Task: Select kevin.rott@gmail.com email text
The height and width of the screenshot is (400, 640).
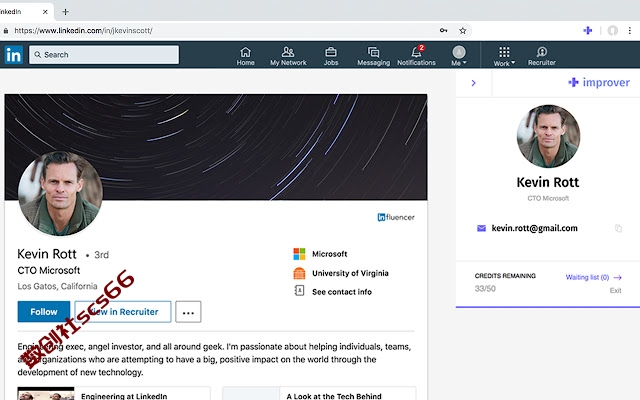Action: click(x=534, y=228)
